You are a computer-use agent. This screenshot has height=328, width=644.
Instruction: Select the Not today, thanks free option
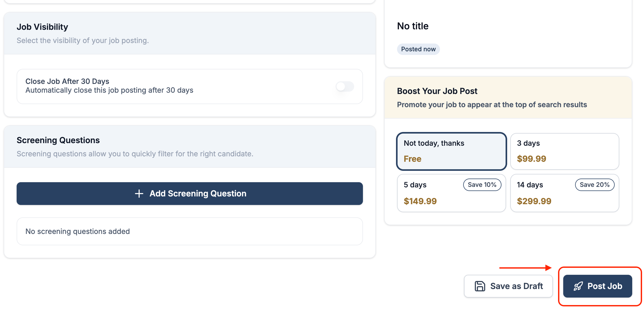[451, 151]
